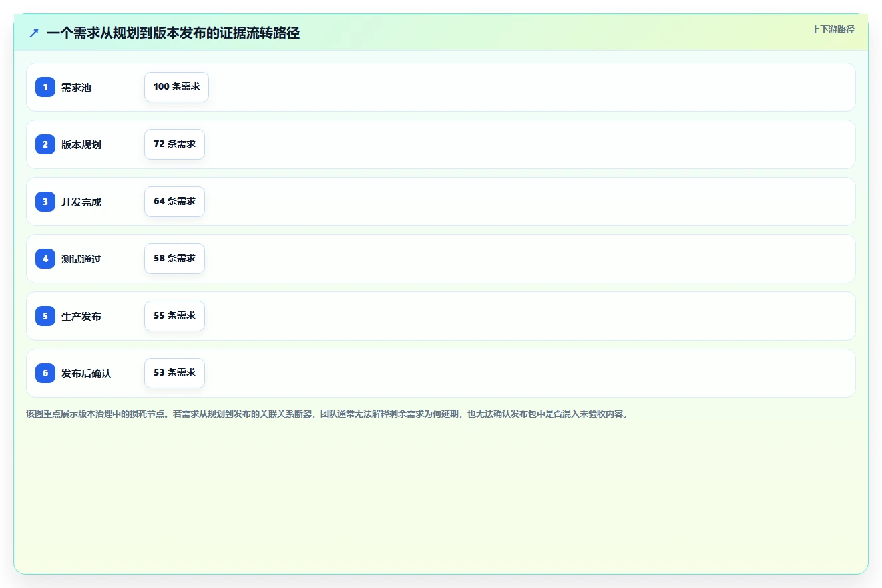Click step number 5 badge

coord(45,316)
